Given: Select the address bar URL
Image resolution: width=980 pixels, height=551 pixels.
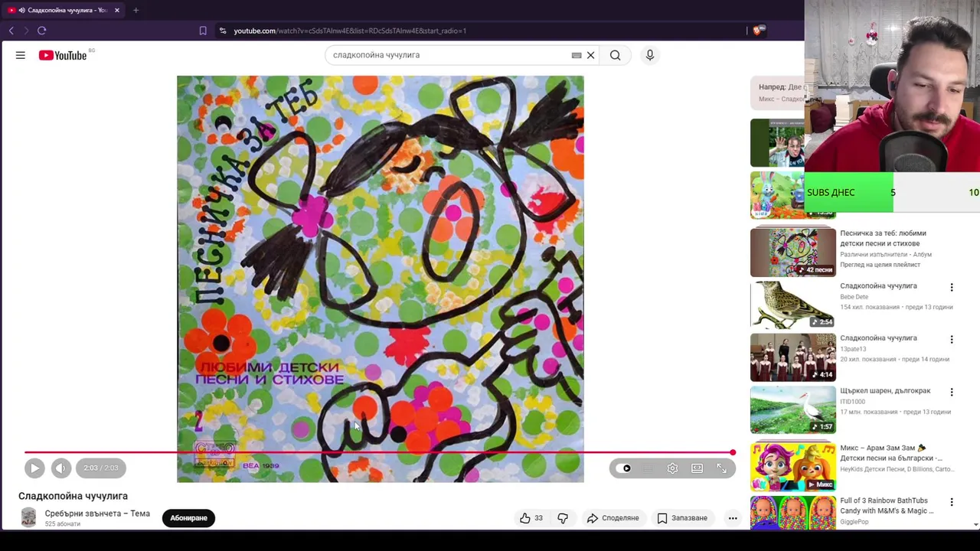Looking at the screenshot, I should [x=350, y=31].
